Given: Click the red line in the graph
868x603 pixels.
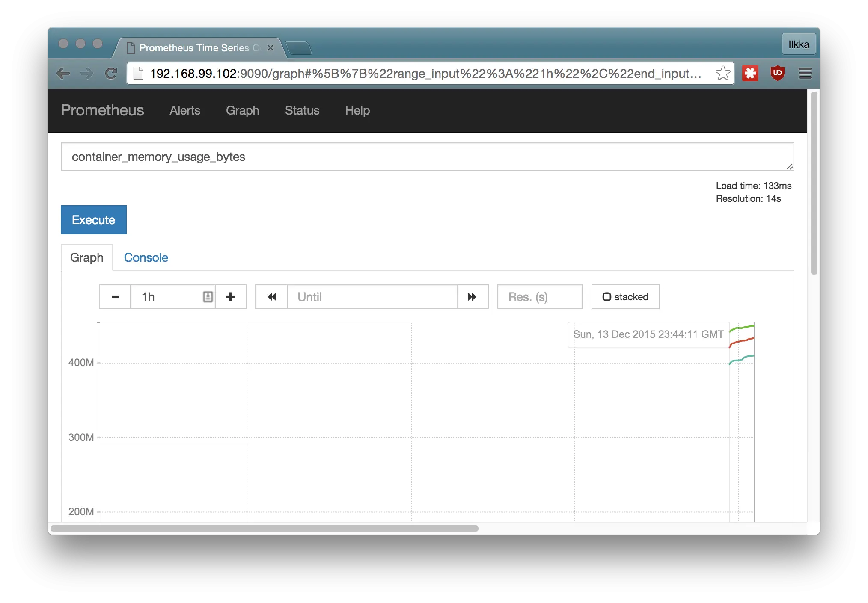Looking at the screenshot, I should (x=742, y=342).
